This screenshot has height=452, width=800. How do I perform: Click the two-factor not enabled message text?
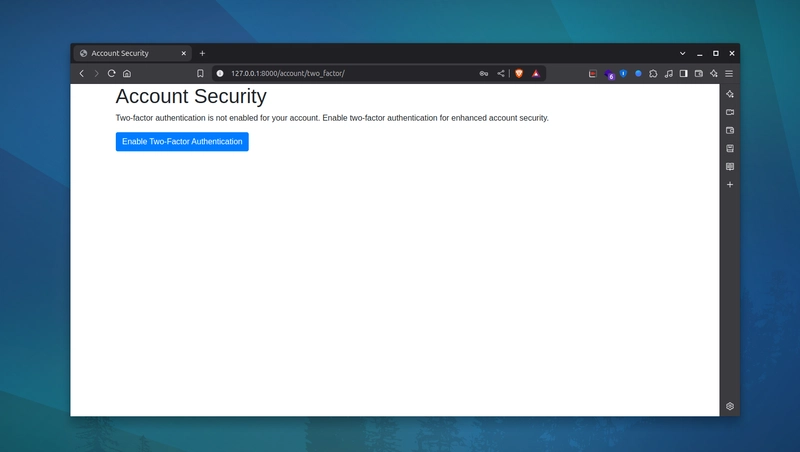click(x=332, y=118)
